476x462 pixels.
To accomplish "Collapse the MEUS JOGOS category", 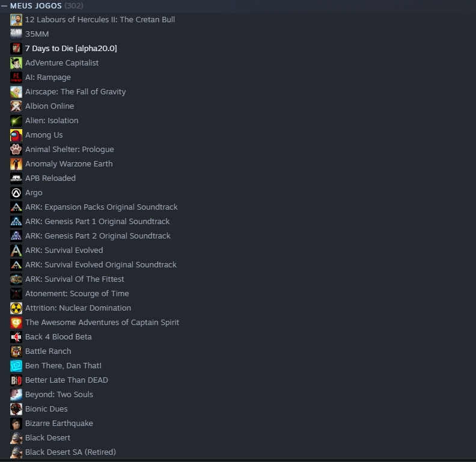I will click(4, 6).
